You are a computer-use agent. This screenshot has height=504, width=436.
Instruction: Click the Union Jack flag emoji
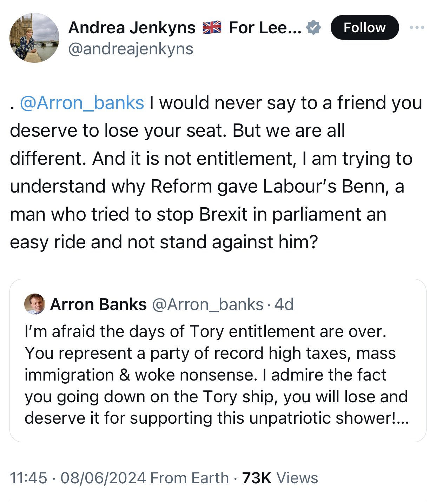(212, 28)
